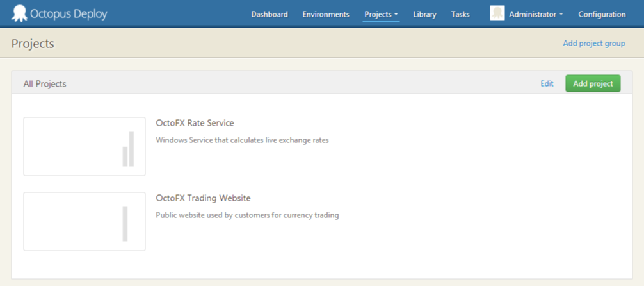Click the Octopus Deploy brand name
The image size is (644, 286).
tap(70, 13)
